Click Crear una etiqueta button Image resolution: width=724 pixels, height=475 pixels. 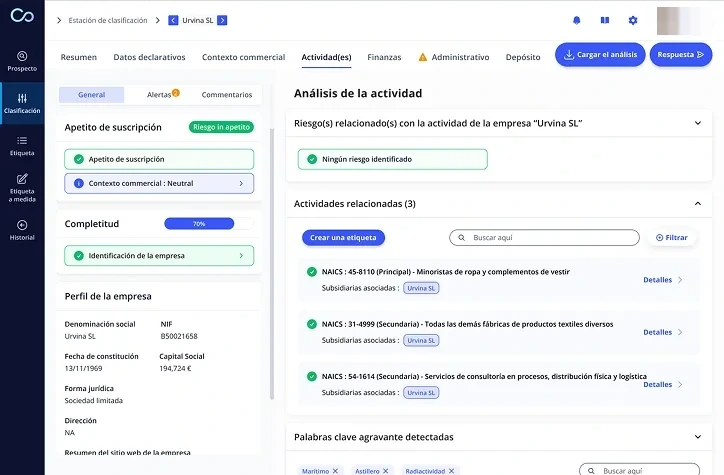[x=343, y=238]
